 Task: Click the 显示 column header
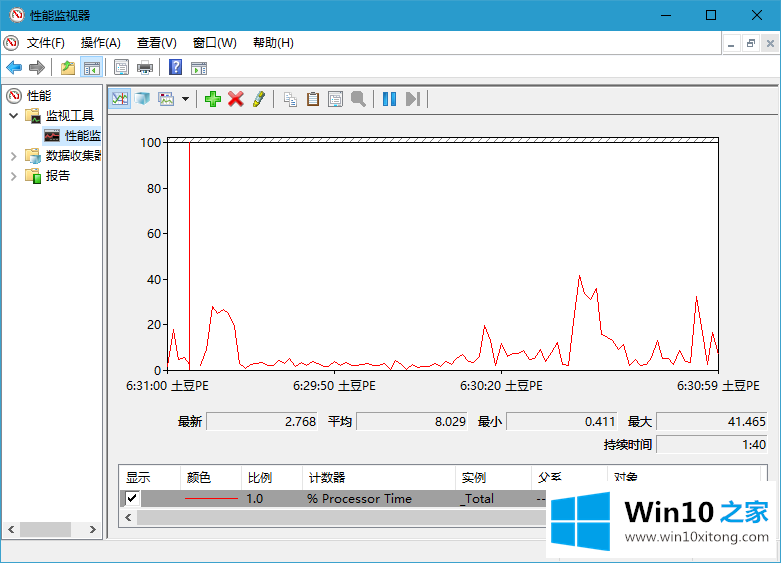click(x=149, y=477)
